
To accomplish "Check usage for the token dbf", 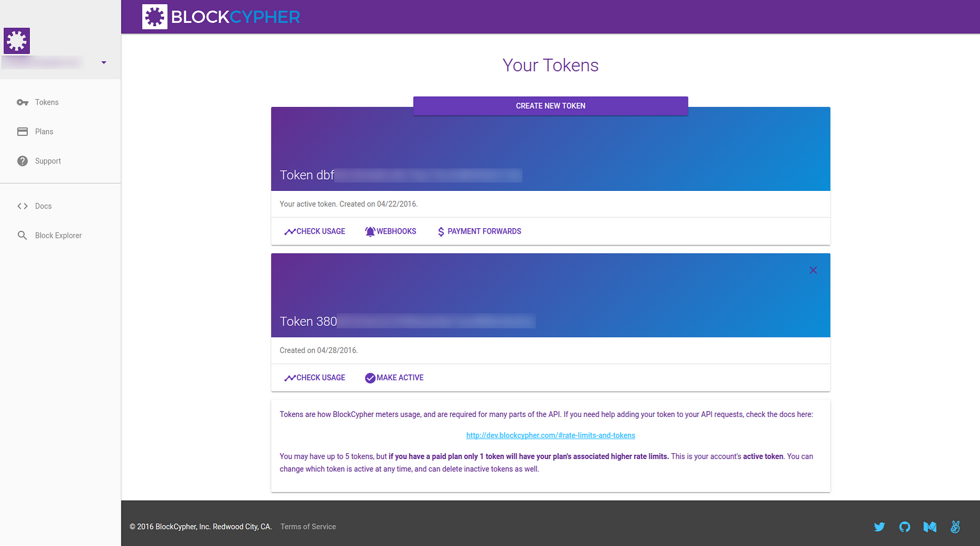I will coord(315,231).
